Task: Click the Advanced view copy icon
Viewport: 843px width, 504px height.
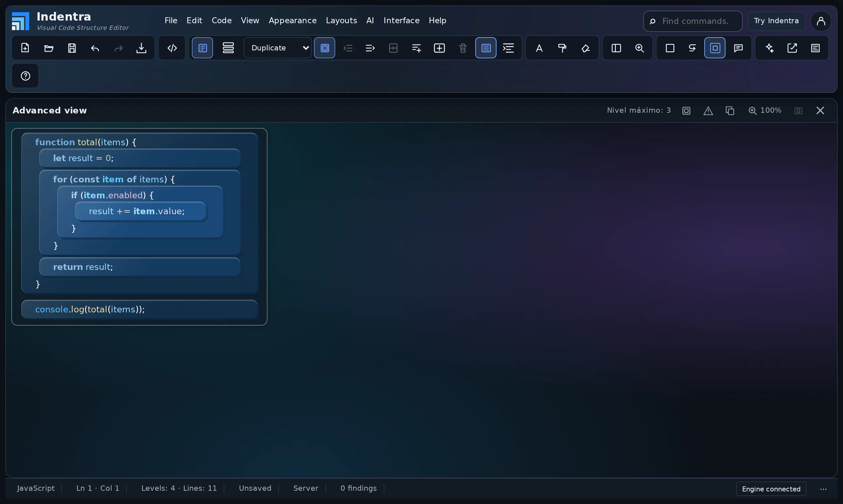Action: (x=730, y=111)
